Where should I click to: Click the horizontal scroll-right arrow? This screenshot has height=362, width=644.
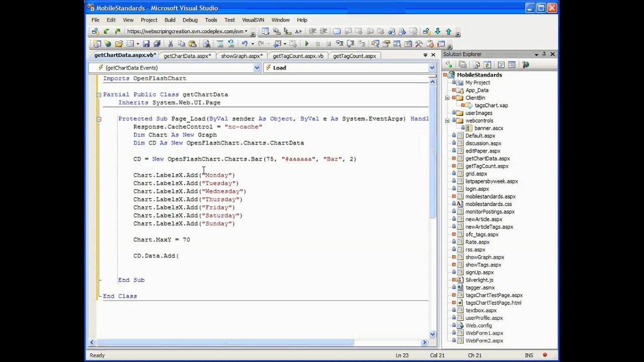click(425, 342)
